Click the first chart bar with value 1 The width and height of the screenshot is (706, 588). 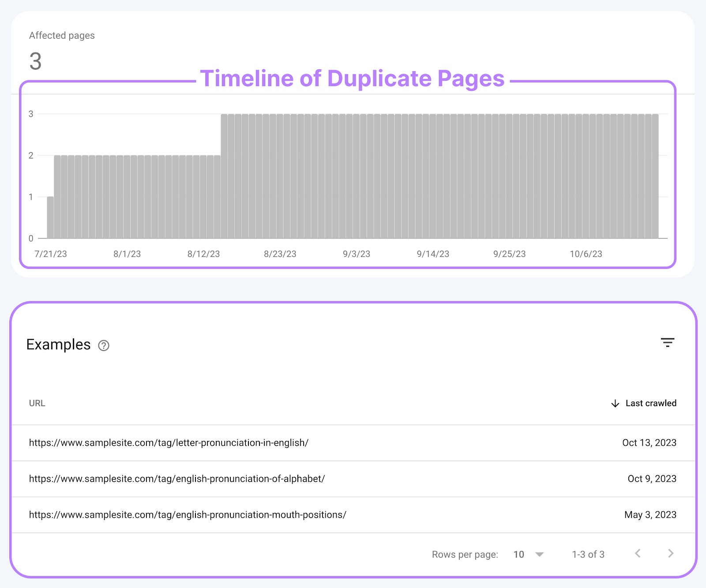(x=50, y=218)
